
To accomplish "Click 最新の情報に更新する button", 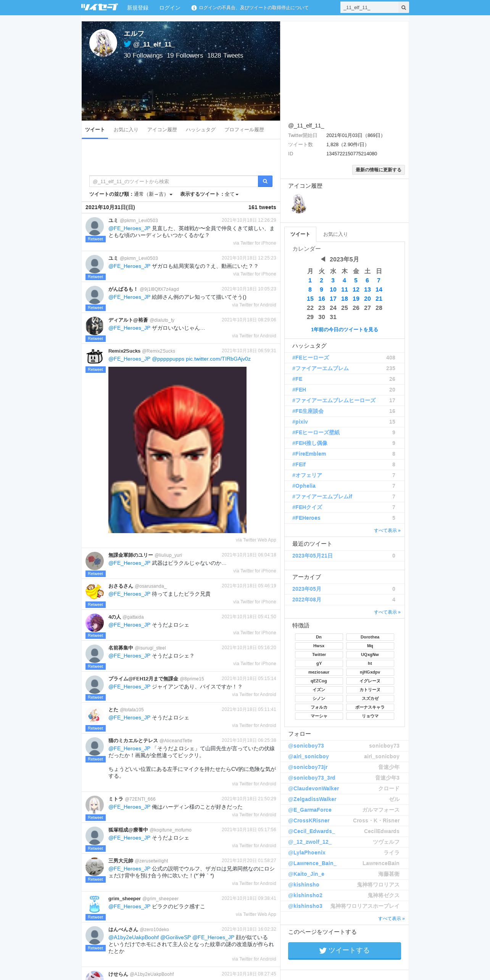I will pos(379,170).
